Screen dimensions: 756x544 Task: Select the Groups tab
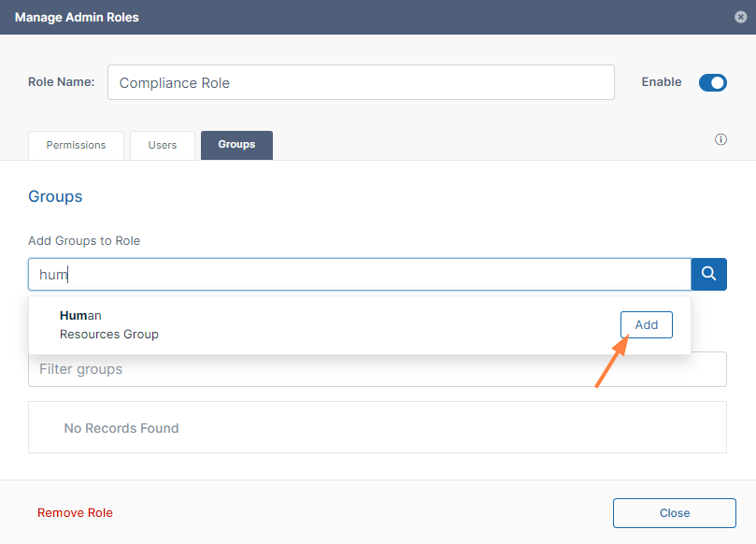[236, 145]
